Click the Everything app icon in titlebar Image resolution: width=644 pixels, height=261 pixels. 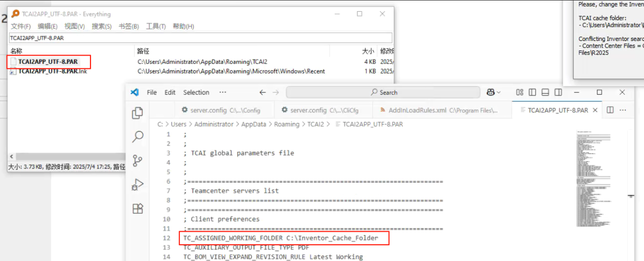pyautogui.click(x=16, y=14)
